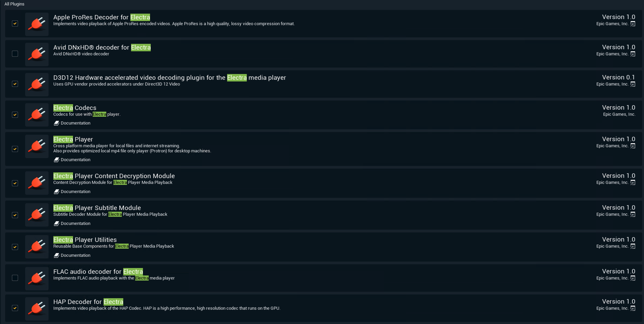Click the Electra Codecs title
The width and height of the screenshot is (644, 324).
point(75,108)
